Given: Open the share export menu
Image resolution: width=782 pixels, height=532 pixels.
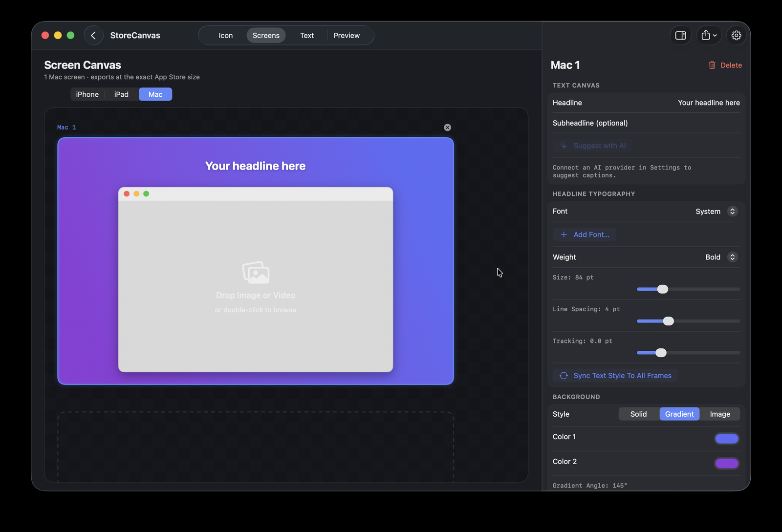Looking at the screenshot, I should coord(709,35).
